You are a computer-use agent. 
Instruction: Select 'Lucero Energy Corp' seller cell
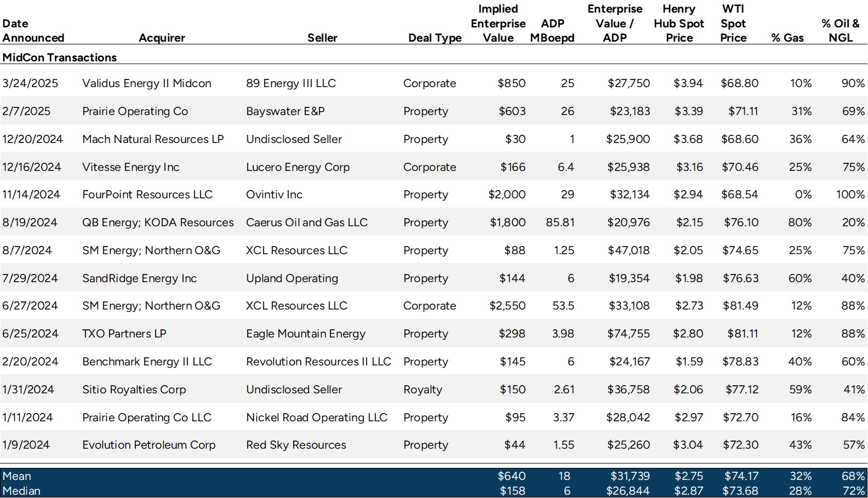298,167
